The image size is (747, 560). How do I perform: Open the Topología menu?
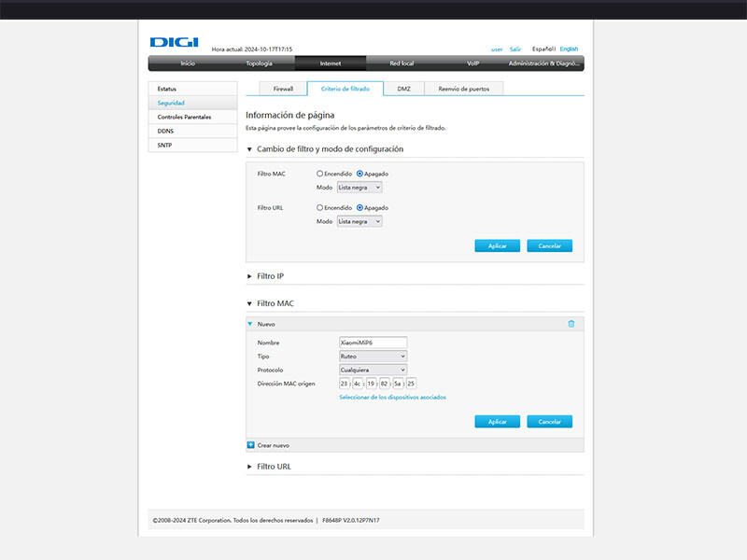tap(259, 63)
